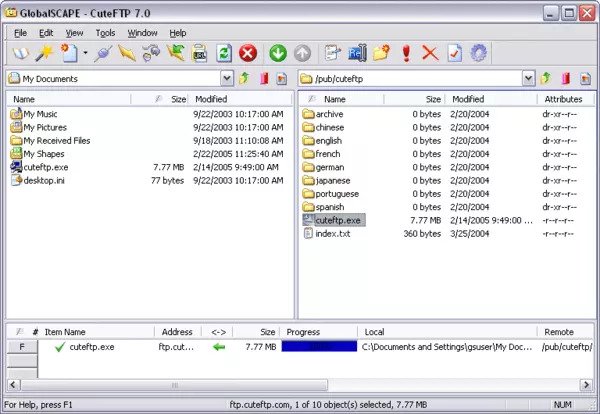
Task: Click the Rename toolbar icon
Action: click(x=357, y=53)
